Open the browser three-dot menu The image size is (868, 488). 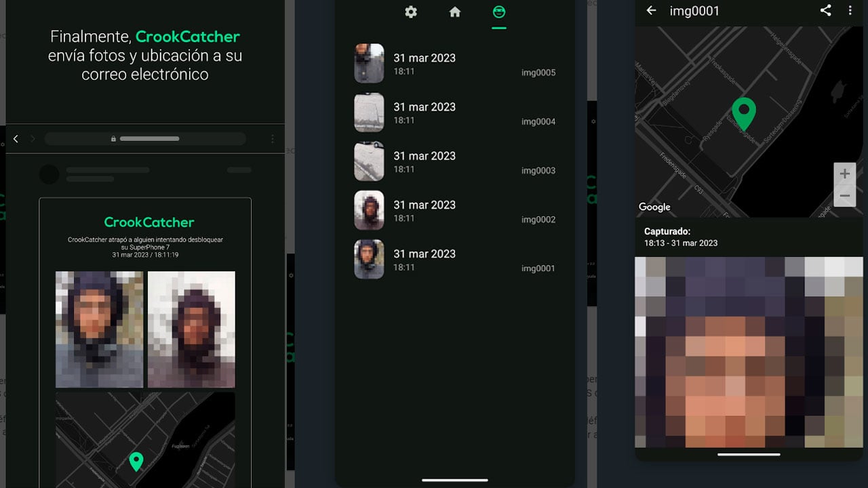point(273,138)
